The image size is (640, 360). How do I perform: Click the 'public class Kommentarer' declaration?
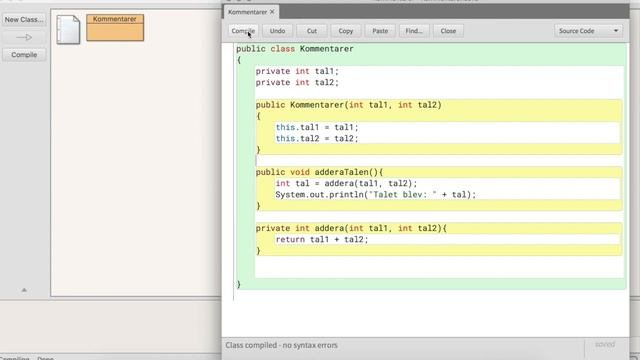(295, 49)
